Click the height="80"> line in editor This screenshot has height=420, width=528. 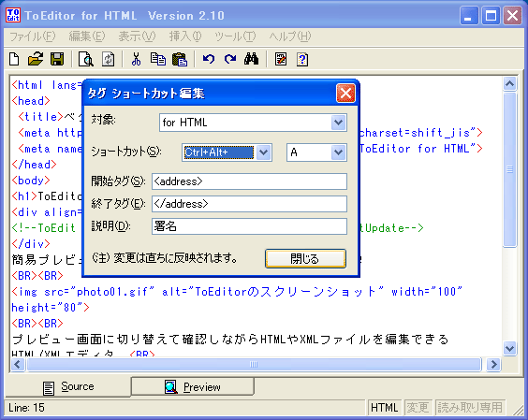(x=51, y=307)
